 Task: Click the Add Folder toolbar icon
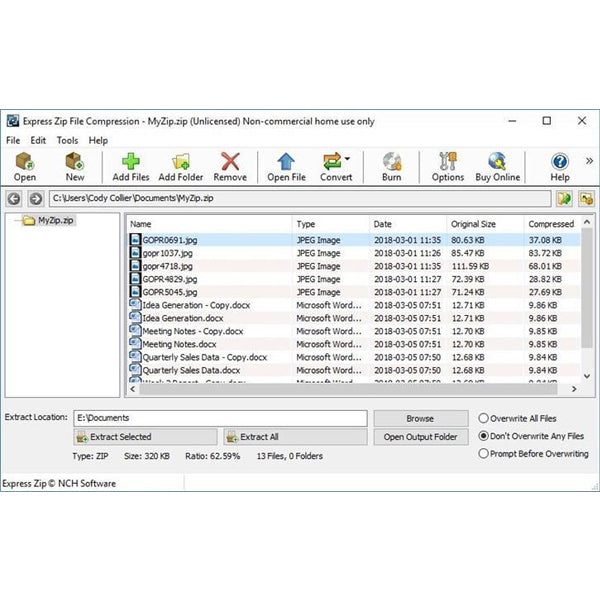click(x=181, y=166)
